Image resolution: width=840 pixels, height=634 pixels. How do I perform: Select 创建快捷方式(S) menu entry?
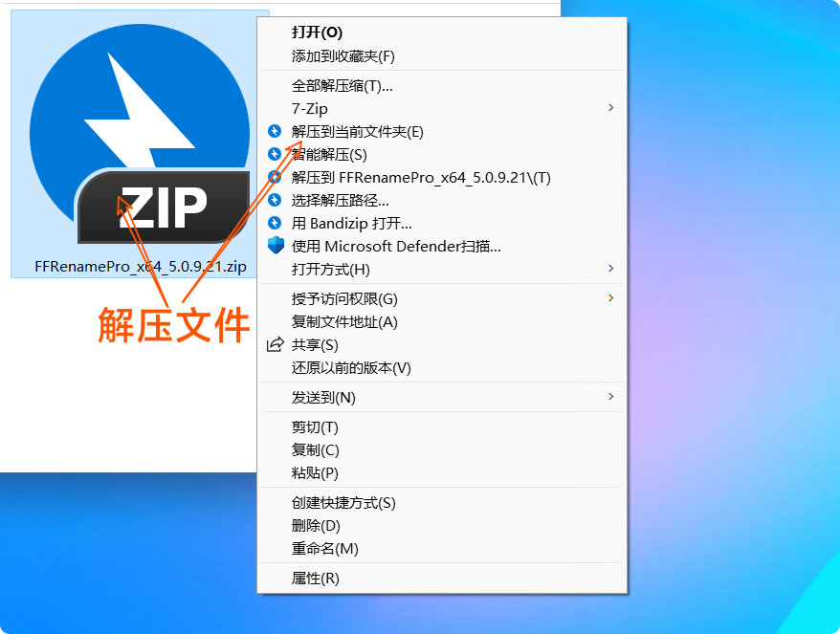pos(343,503)
